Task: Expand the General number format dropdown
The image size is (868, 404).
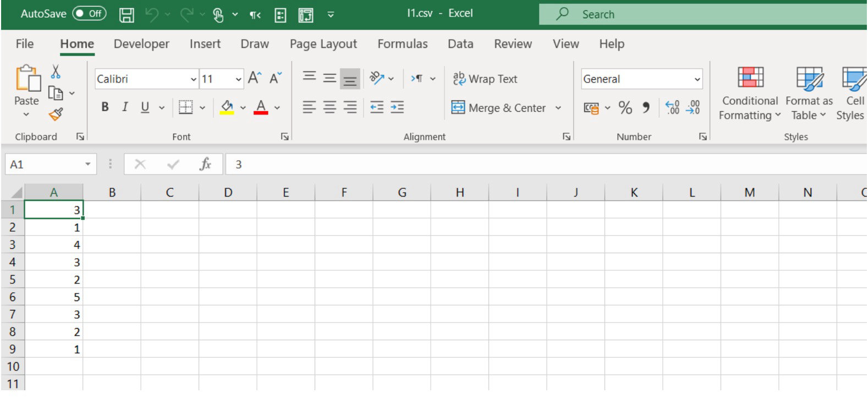Action: [697, 79]
